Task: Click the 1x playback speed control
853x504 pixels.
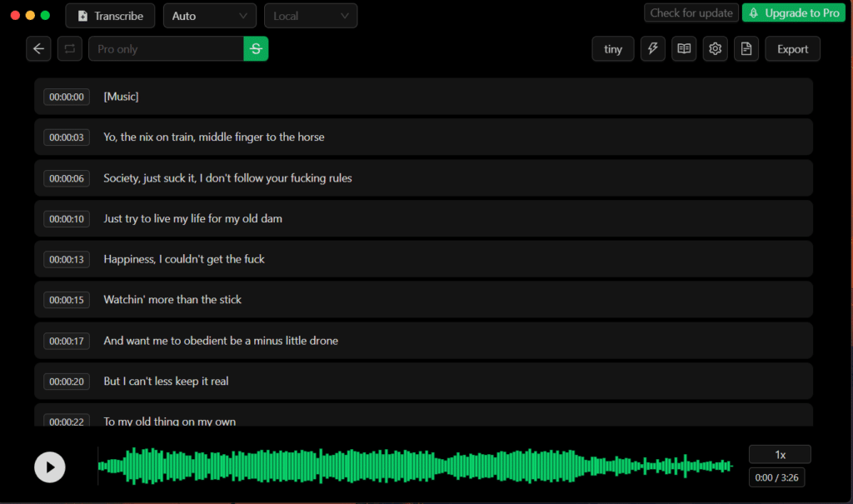Action: tap(779, 454)
